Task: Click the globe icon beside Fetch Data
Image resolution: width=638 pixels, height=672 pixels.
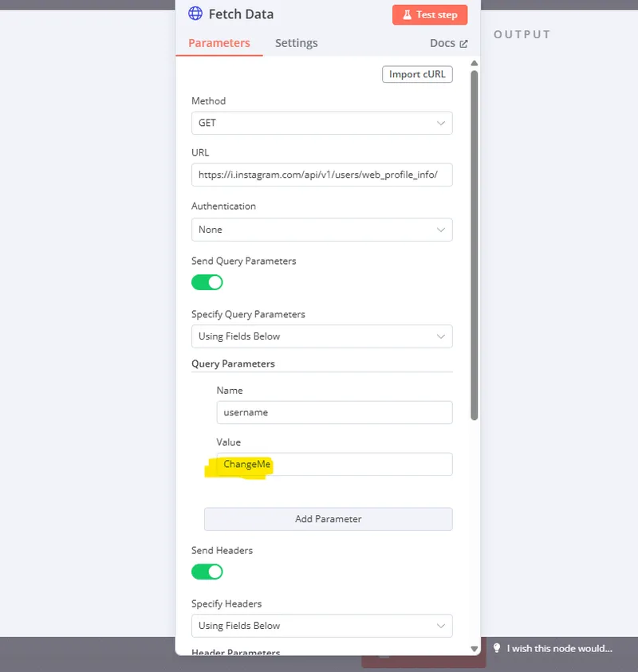Action: (195, 14)
